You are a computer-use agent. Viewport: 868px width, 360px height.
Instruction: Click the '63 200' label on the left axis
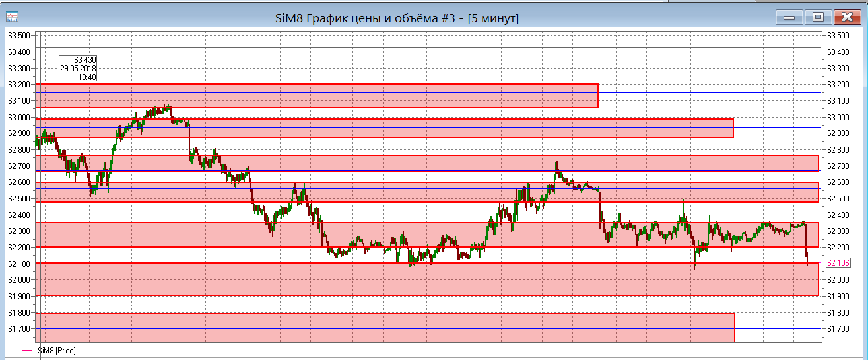coord(18,84)
